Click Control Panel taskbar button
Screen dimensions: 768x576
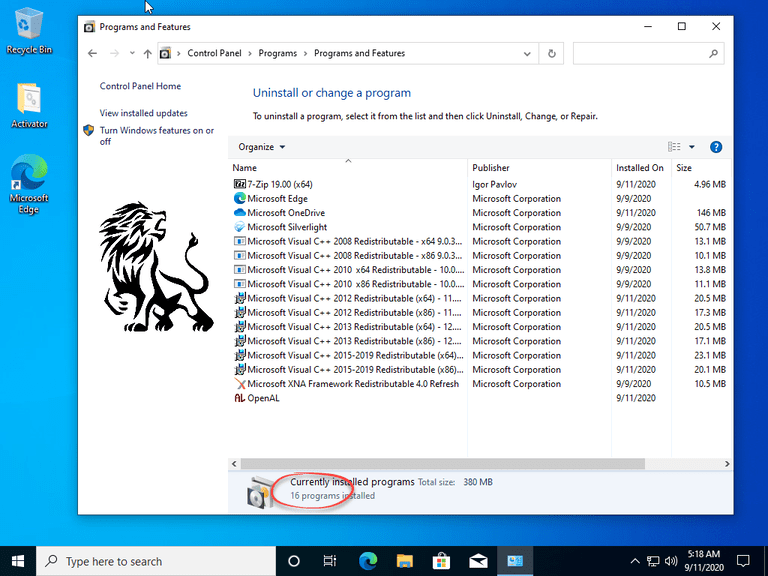pos(515,561)
